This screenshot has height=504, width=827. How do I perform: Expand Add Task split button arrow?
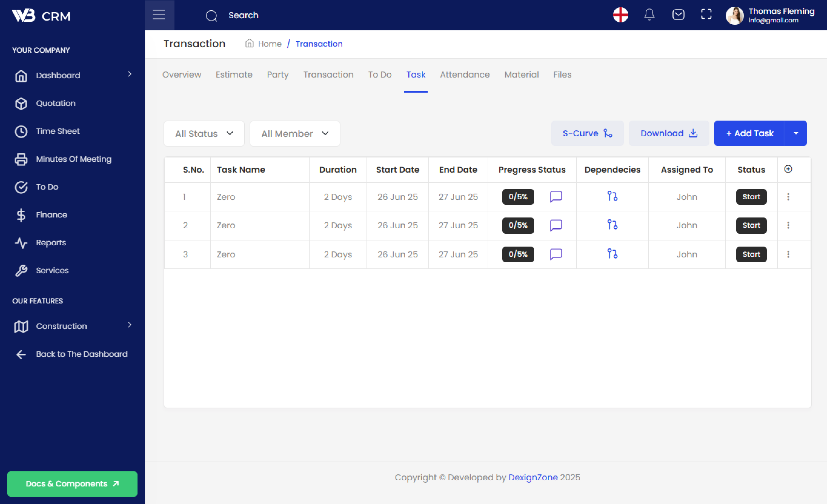coord(796,134)
